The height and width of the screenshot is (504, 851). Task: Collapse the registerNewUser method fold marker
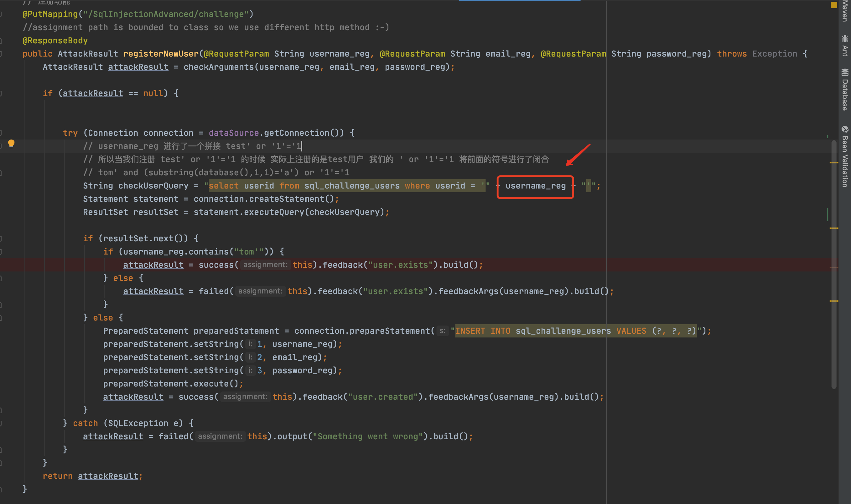(x=1, y=54)
